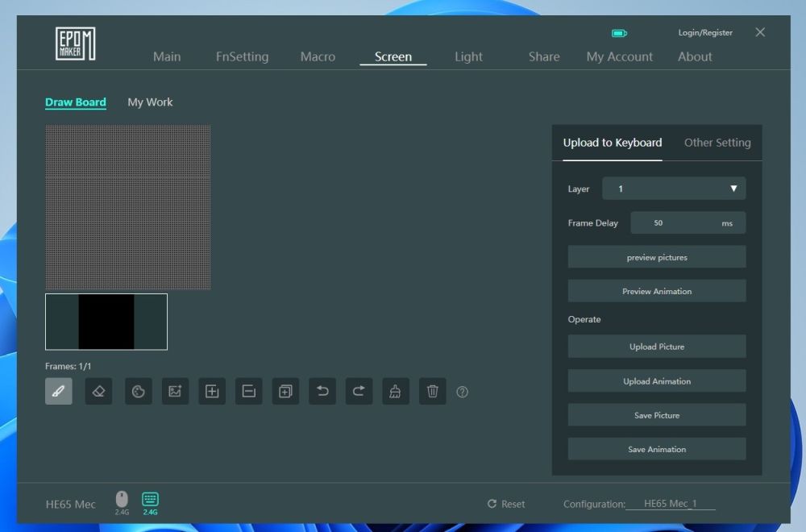Open the Login/Register link
Image resolution: width=806 pixels, height=532 pixels.
click(x=705, y=32)
